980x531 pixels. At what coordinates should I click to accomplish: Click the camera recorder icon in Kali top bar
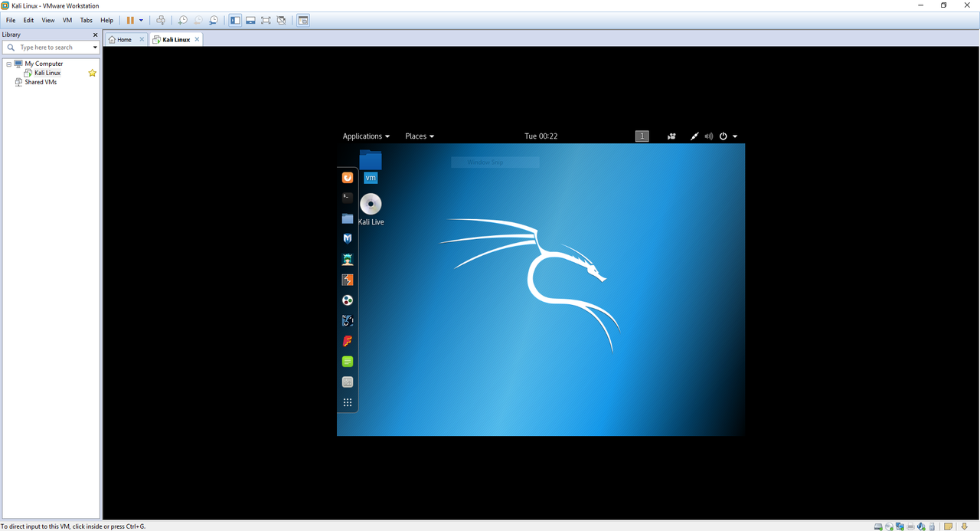(671, 136)
